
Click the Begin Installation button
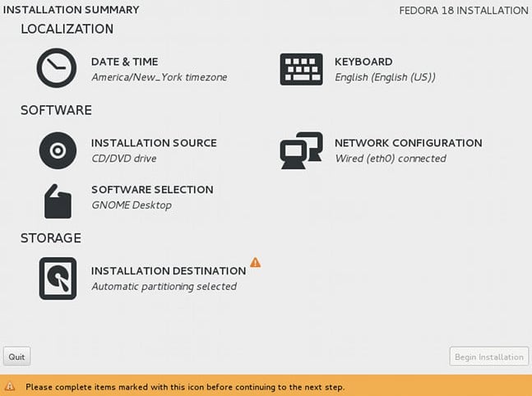pyautogui.click(x=489, y=357)
